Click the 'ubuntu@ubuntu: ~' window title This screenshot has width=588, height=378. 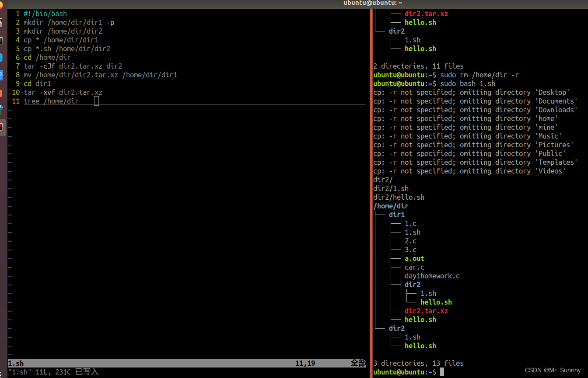(x=373, y=3)
